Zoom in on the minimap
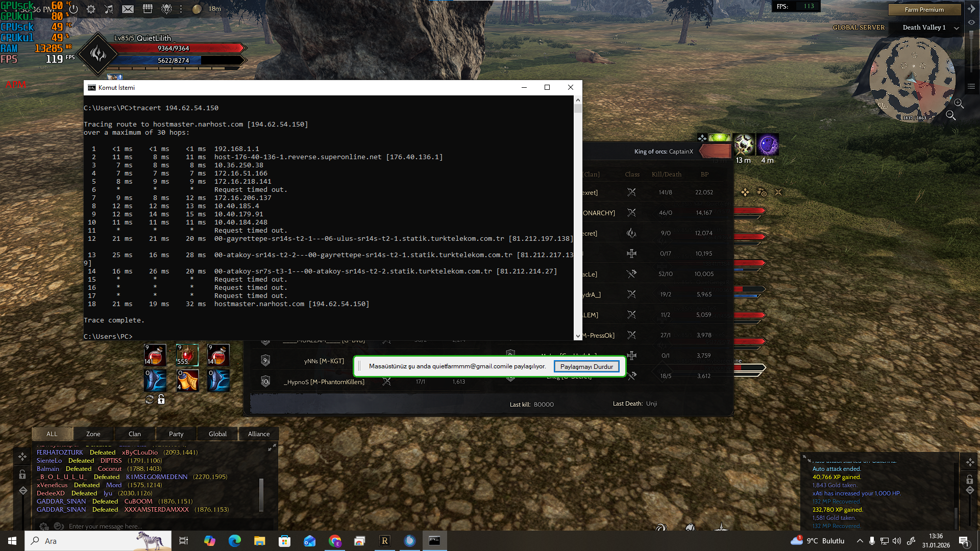This screenshot has width=980, height=551. [959, 104]
